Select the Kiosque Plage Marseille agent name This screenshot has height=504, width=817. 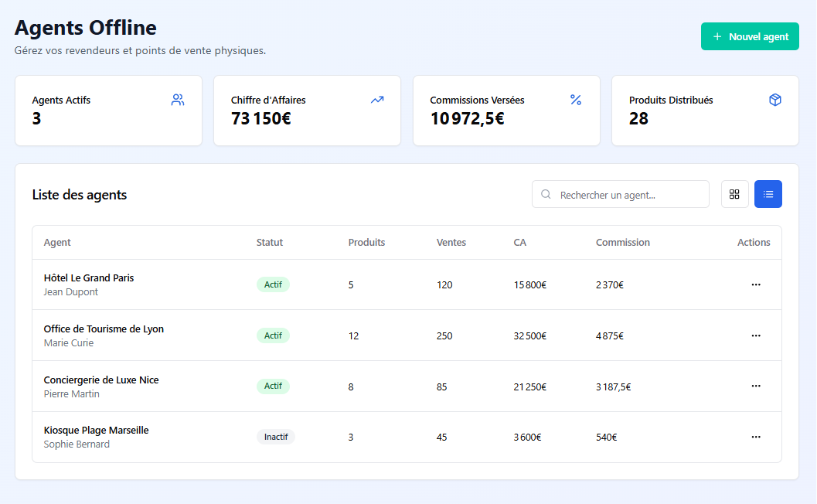click(x=96, y=431)
